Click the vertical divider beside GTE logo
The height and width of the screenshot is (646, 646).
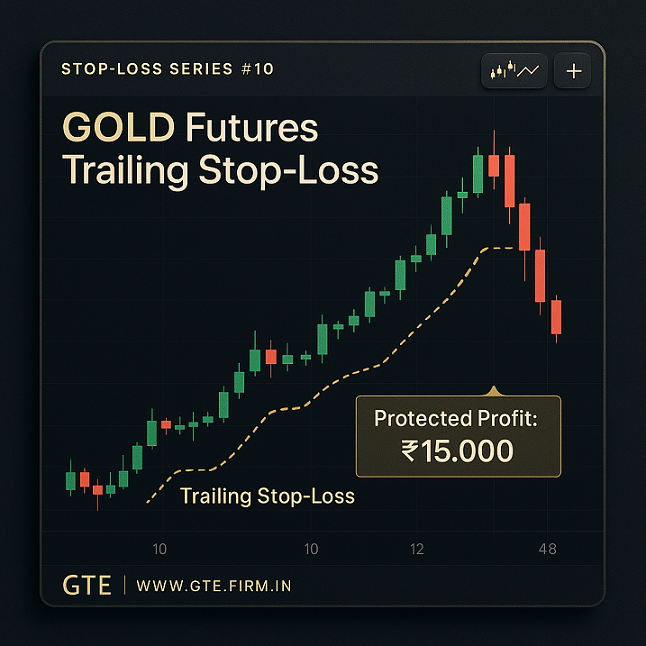tap(124, 585)
